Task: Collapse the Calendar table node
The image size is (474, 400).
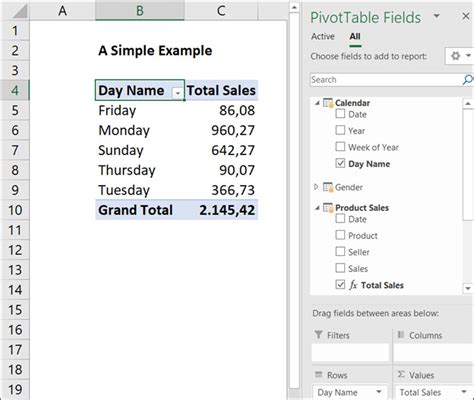Action: point(317,103)
